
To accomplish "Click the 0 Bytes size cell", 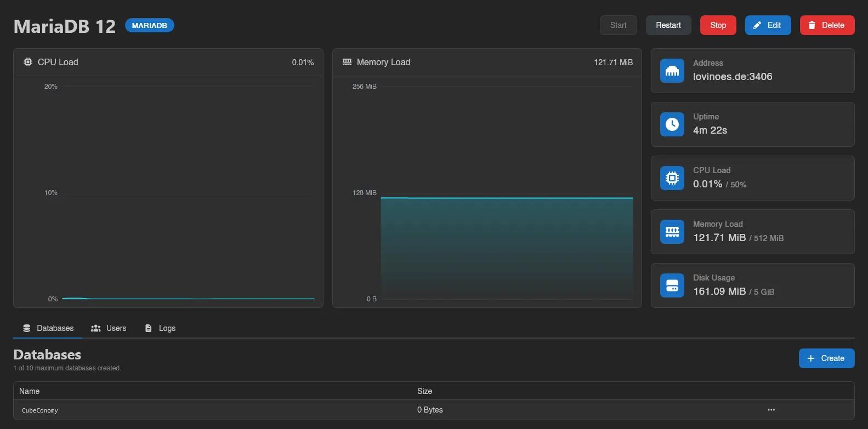I will point(430,410).
